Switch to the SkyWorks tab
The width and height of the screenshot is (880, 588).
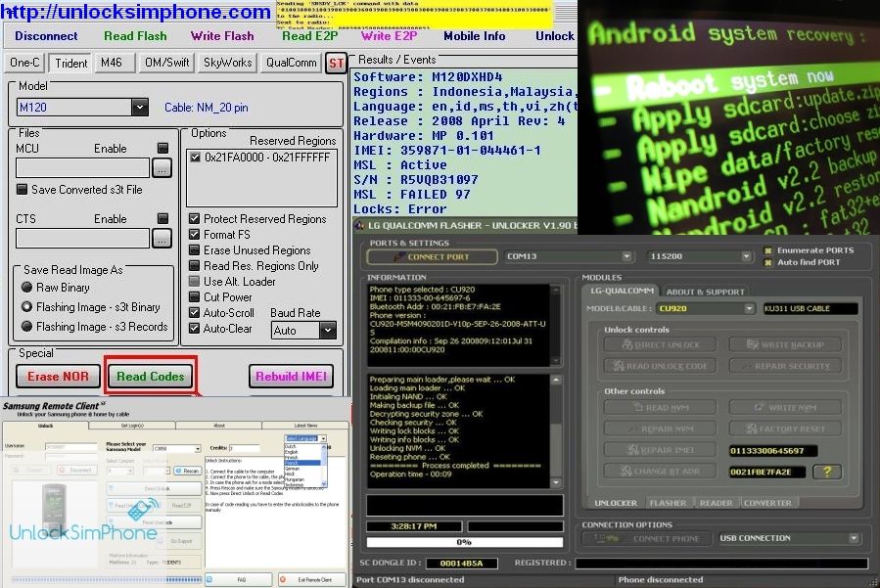click(227, 63)
